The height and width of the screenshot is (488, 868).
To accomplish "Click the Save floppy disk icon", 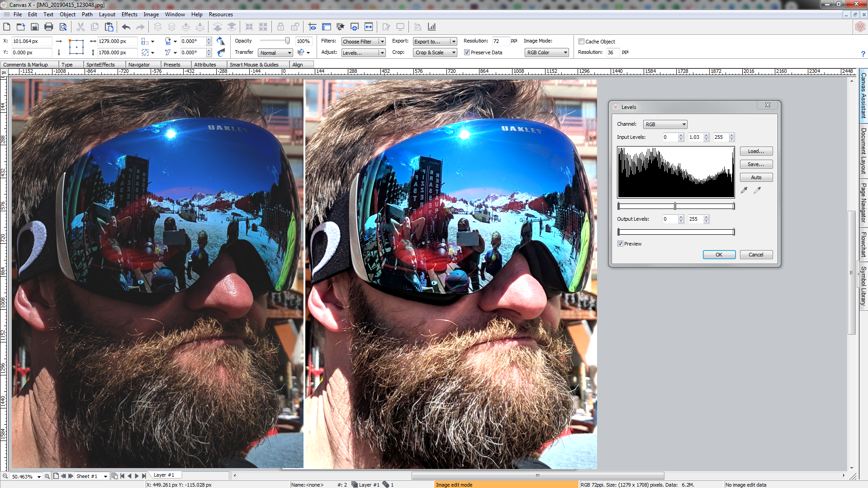I will [x=35, y=27].
